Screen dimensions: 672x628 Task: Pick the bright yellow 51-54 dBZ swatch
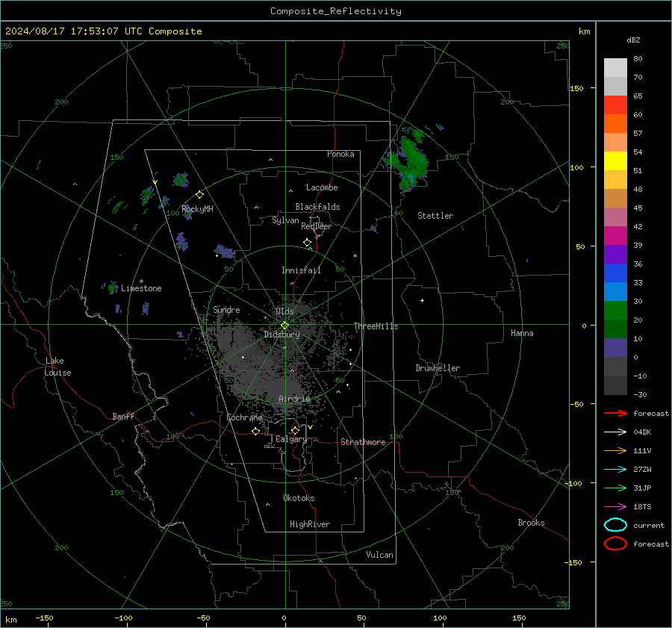click(x=615, y=161)
